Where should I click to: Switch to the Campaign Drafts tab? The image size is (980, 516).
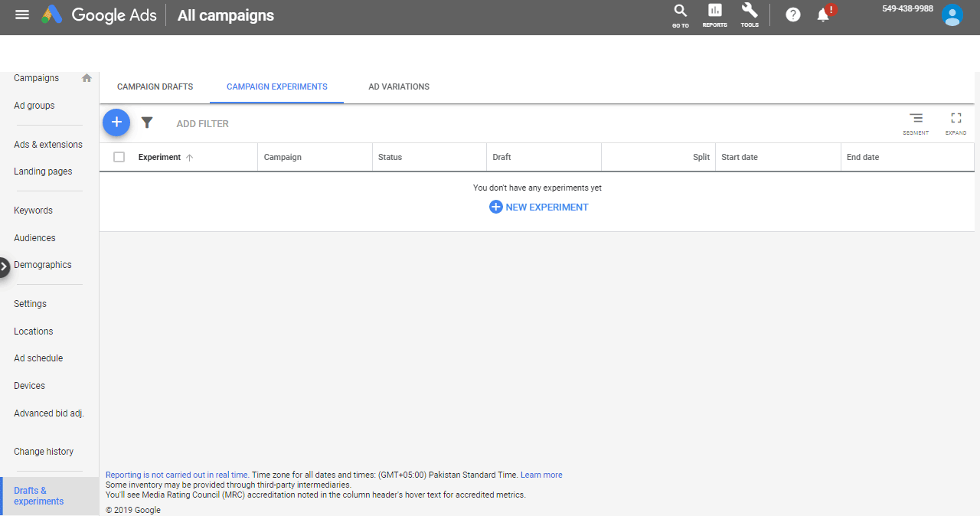pyautogui.click(x=155, y=87)
